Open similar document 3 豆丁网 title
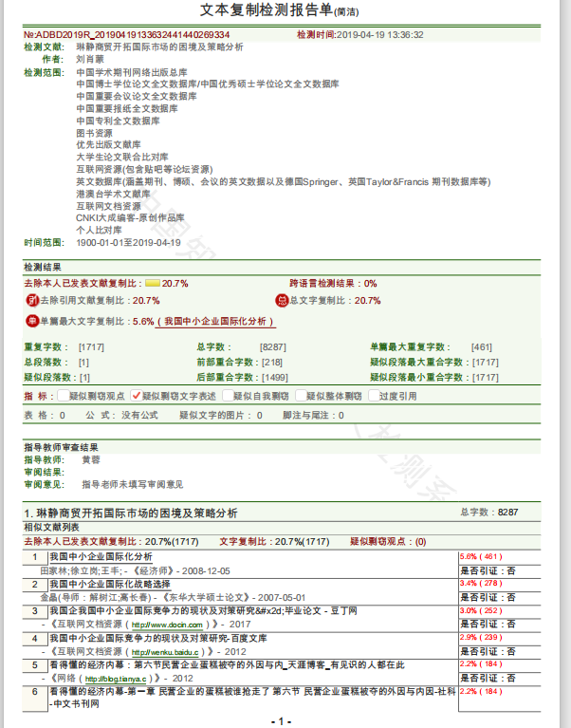 (203, 611)
